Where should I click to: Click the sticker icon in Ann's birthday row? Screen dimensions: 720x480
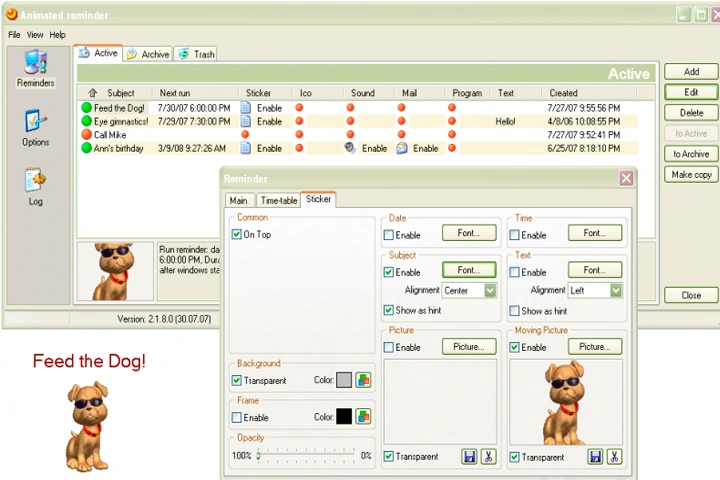[246, 148]
